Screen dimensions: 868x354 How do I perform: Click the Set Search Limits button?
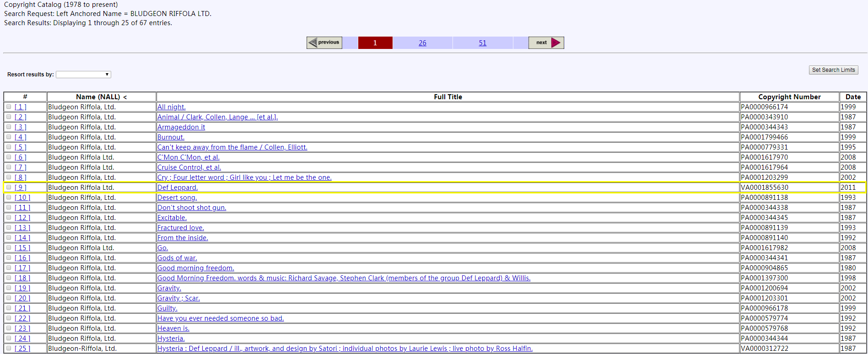pyautogui.click(x=833, y=70)
